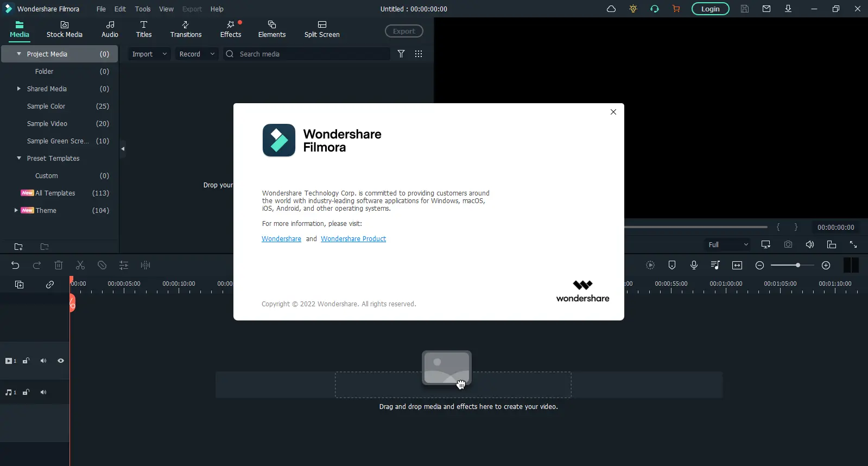Click the fullscreen expand arrows icon

pyautogui.click(x=853, y=244)
